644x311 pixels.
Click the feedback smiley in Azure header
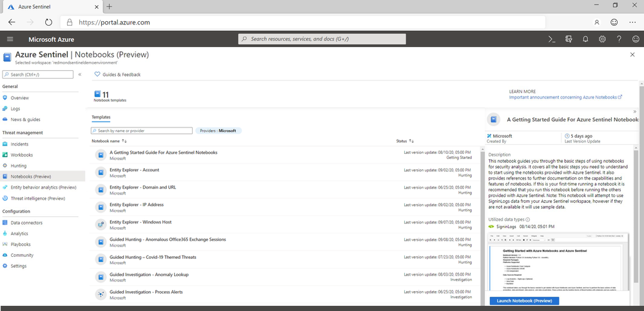636,39
